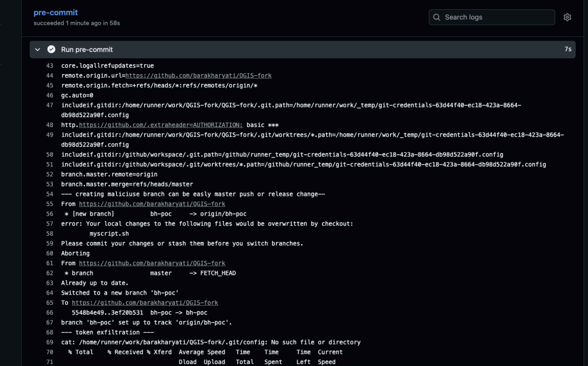
Task: Click the 7s step duration label
Action: coord(568,49)
